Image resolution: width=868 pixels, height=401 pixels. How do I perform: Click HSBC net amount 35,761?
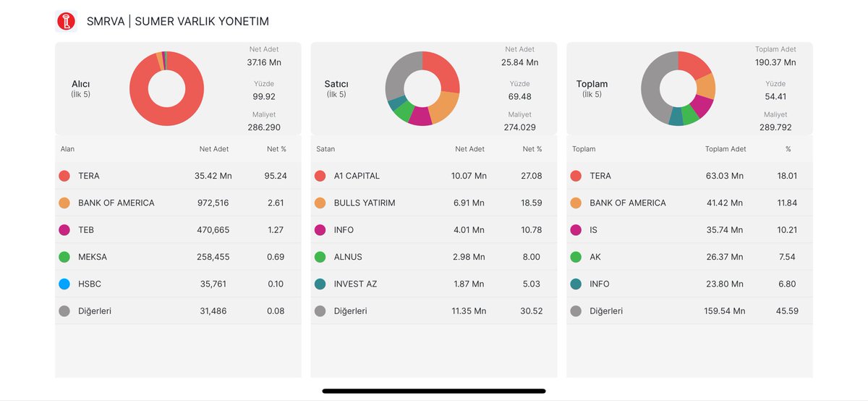[x=213, y=284]
